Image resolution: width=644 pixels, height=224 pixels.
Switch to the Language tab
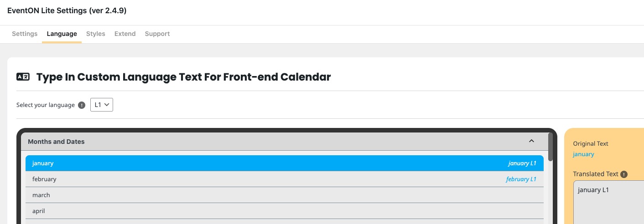[x=62, y=34]
